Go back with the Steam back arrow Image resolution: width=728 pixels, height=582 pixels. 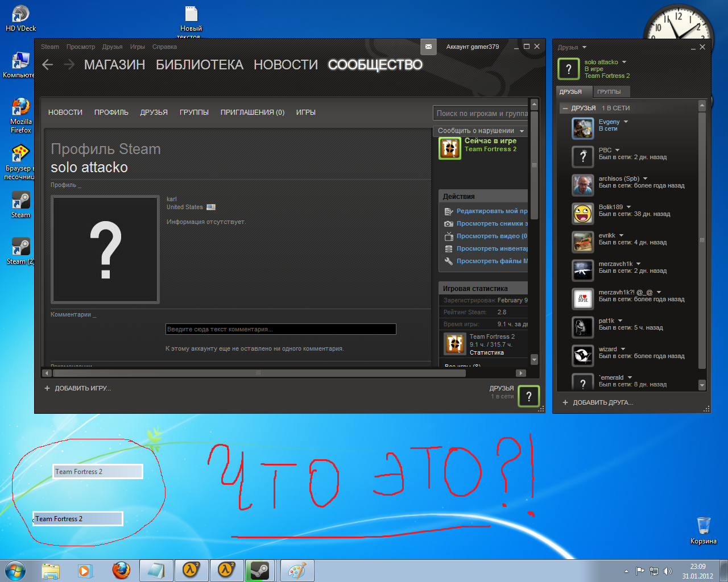coord(48,65)
